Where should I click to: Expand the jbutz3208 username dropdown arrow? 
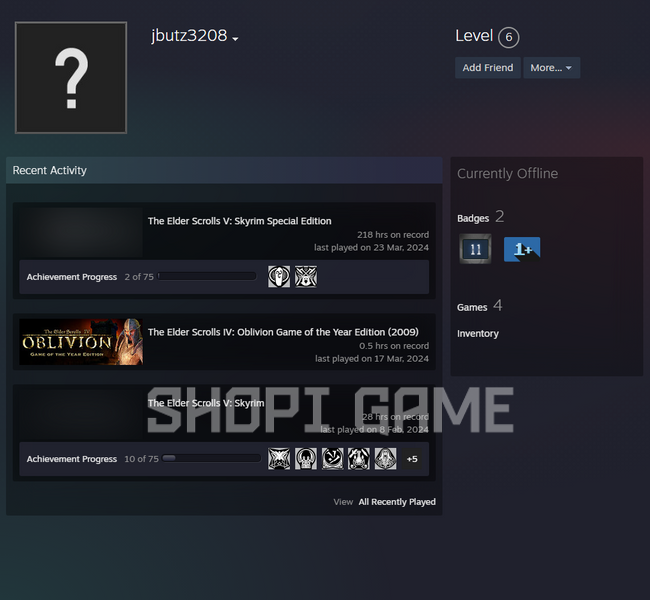235,39
